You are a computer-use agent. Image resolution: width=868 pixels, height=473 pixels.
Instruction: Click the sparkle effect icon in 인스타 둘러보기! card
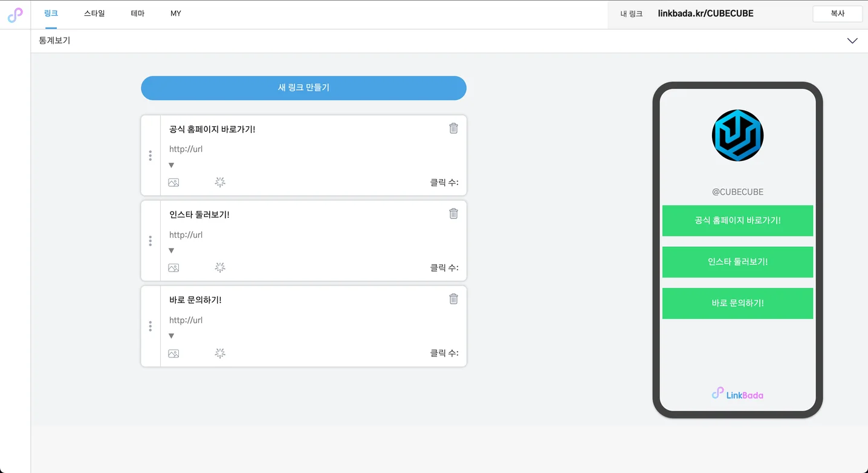[220, 267]
